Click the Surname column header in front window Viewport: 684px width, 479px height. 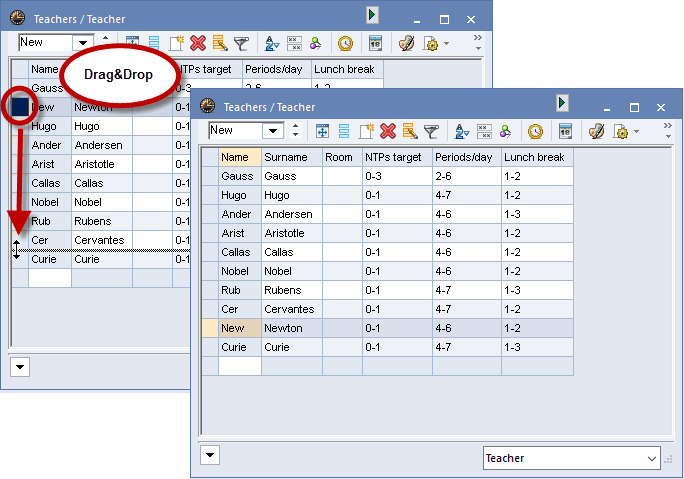tap(292, 157)
